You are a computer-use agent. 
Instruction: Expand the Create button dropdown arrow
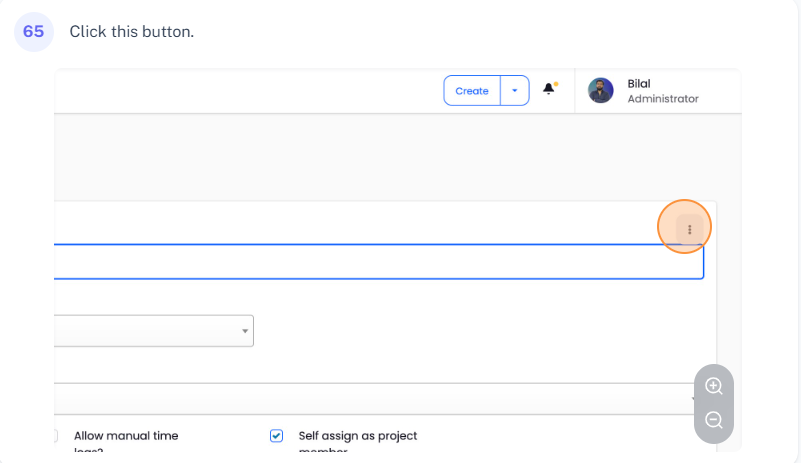pos(515,91)
